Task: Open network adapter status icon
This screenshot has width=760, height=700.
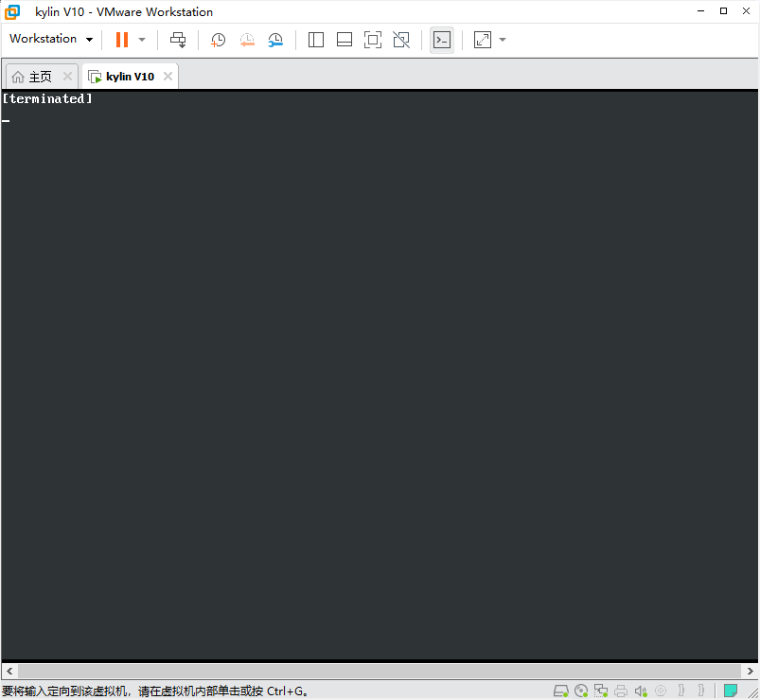Action: pos(601,691)
